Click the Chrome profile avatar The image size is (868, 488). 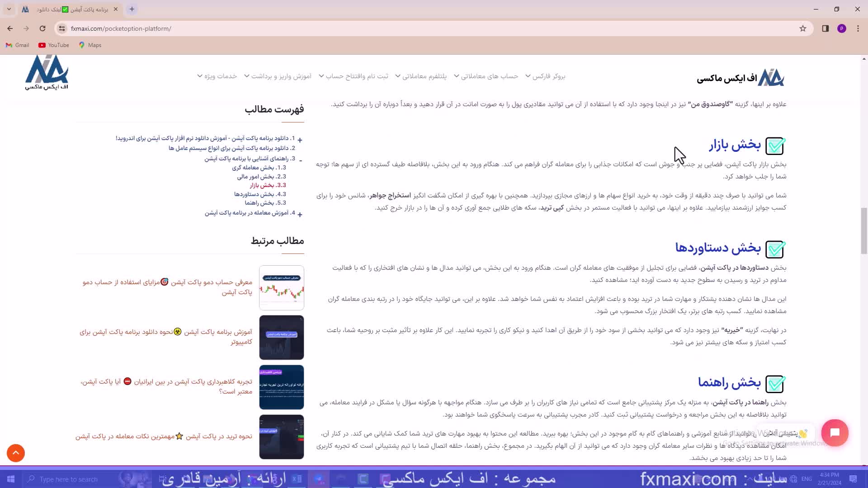click(x=842, y=28)
